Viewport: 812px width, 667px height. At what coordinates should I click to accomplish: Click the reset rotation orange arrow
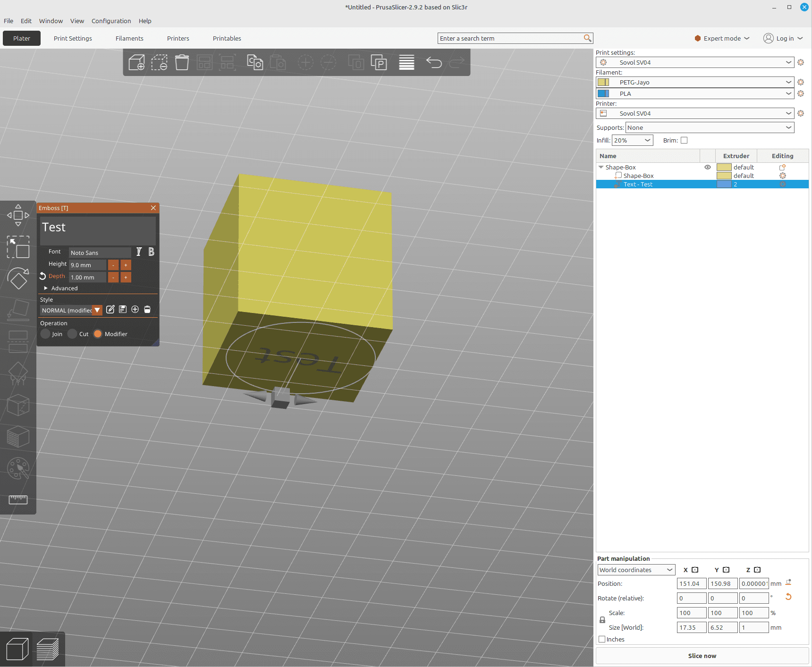pos(788,597)
